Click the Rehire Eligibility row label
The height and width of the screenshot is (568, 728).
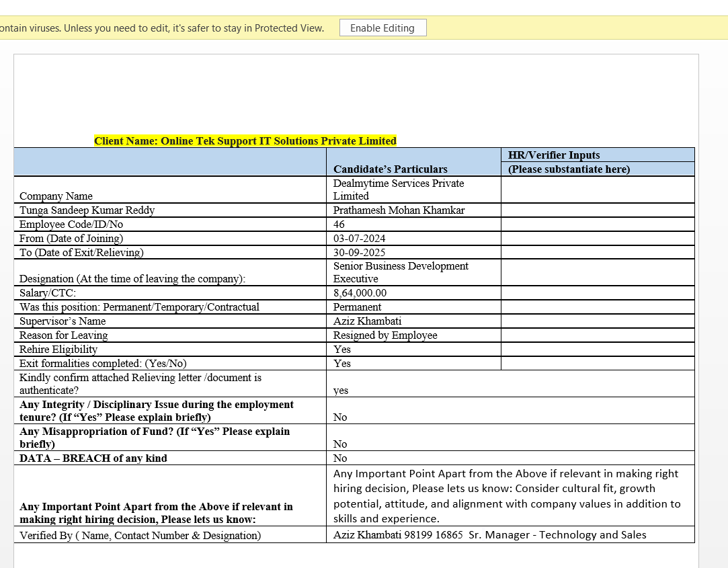point(58,350)
